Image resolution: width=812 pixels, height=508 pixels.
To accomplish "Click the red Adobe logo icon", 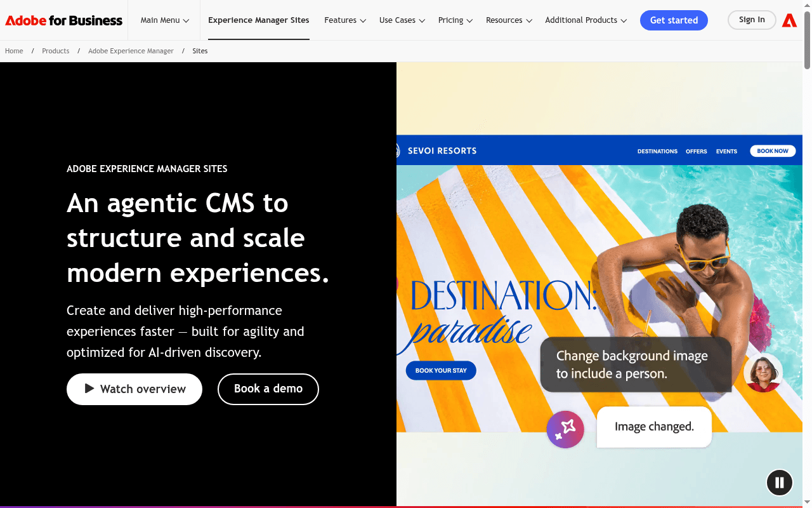I will tap(789, 20).
